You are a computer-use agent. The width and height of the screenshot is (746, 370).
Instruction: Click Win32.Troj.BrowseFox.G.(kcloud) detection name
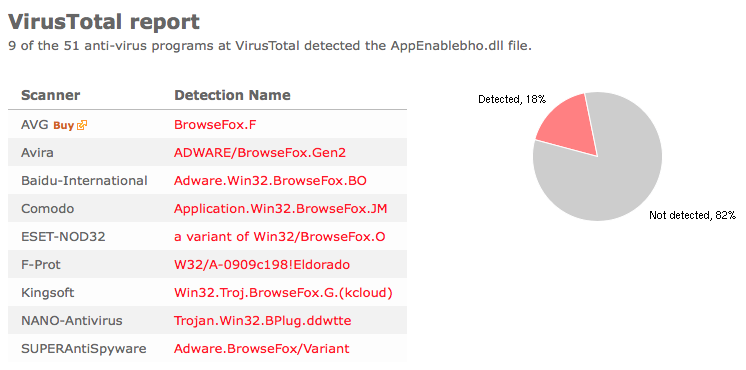click(x=283, y=293)
